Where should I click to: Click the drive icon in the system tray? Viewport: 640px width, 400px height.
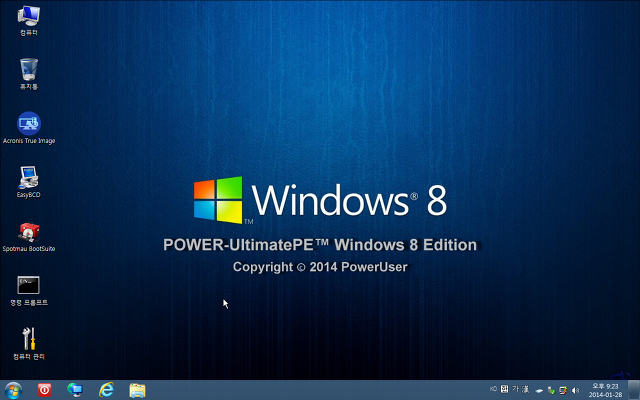pos(539,391)
